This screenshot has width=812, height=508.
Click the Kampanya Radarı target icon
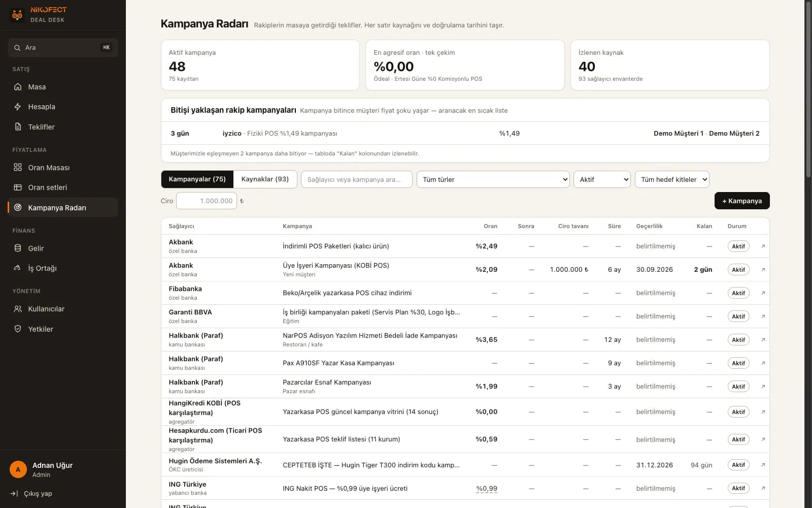coord(18,208)
